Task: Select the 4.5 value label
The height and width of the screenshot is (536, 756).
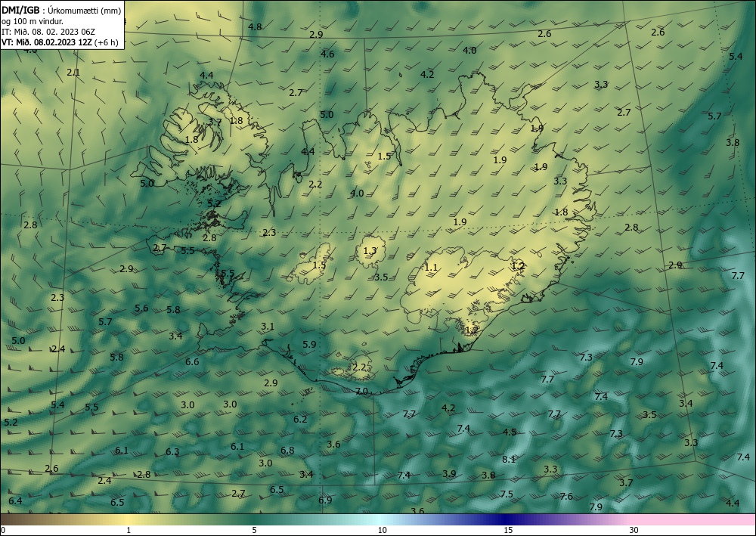Action: [x=510, y=432]
